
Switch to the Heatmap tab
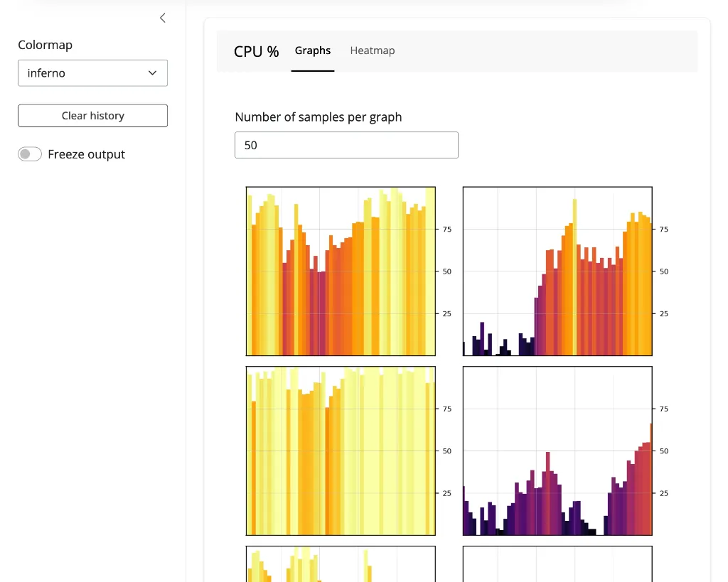point(372,50)
